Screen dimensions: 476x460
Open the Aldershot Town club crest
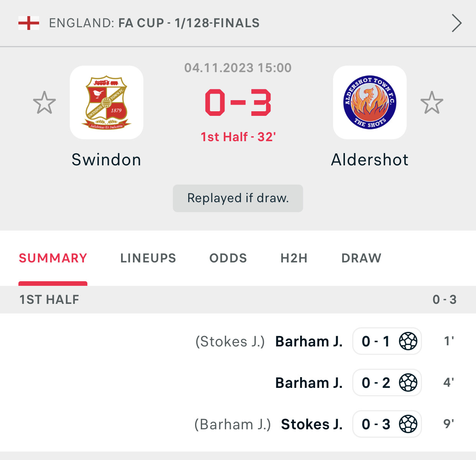pyautogui.click(x=370, y=102)
